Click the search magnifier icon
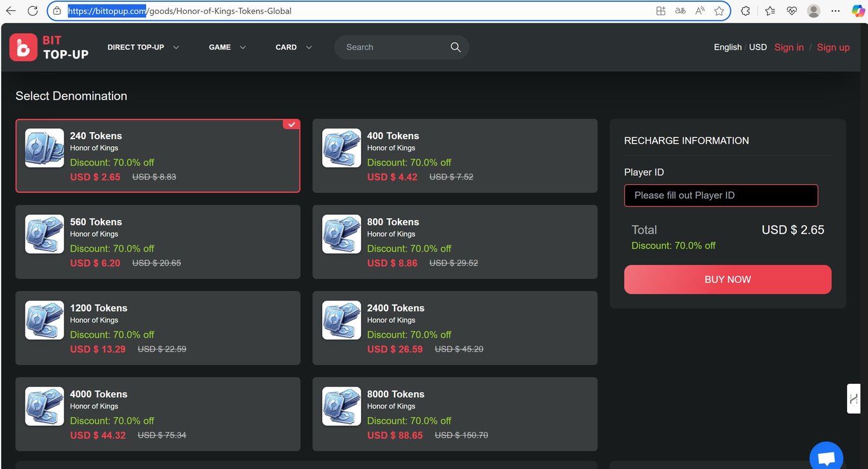868x469 pixels. [456, 47]
